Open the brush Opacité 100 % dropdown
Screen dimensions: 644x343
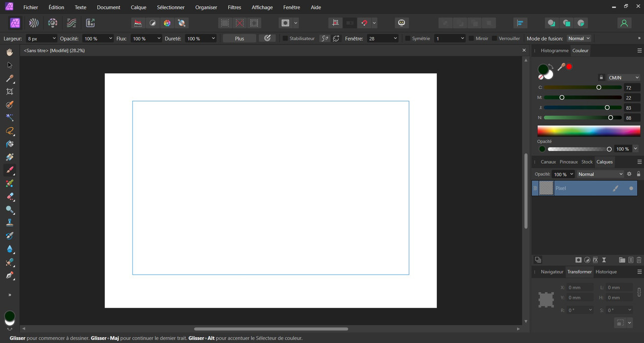click(x=110, y=38)
